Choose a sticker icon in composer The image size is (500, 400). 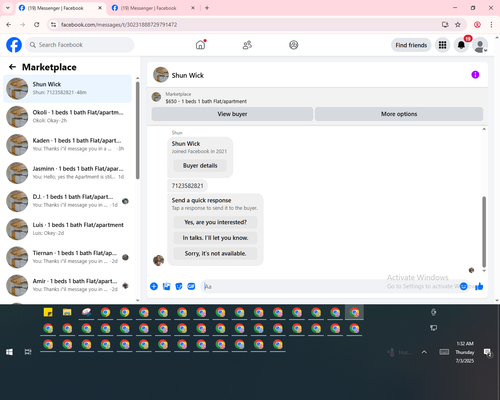[x=179, y=286]
